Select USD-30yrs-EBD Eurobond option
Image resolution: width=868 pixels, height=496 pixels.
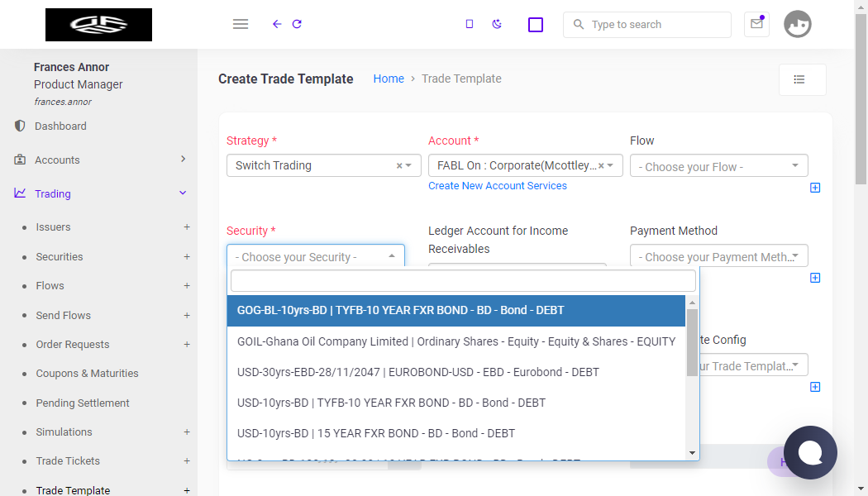coord(456,372)
